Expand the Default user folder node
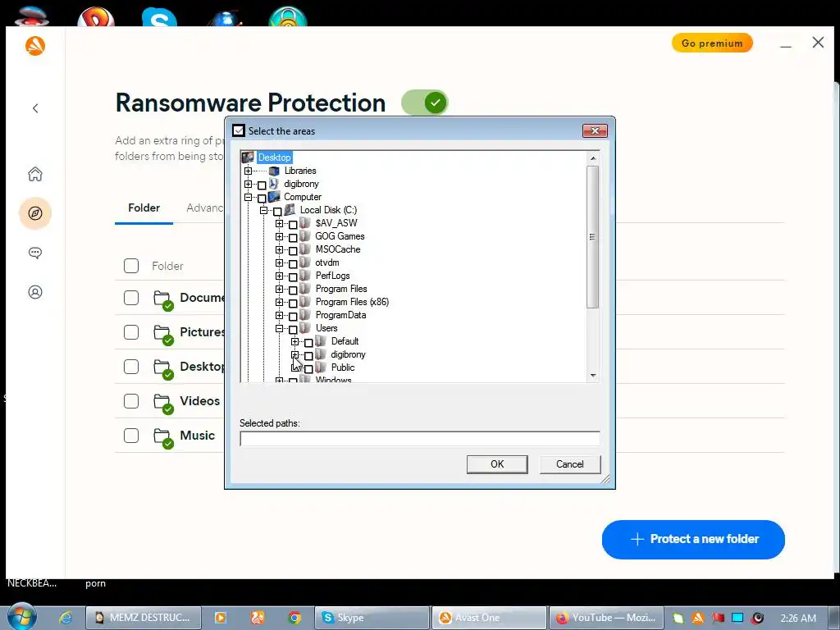The height and width of the screenshot is (630, 840). tap(294, 341)
